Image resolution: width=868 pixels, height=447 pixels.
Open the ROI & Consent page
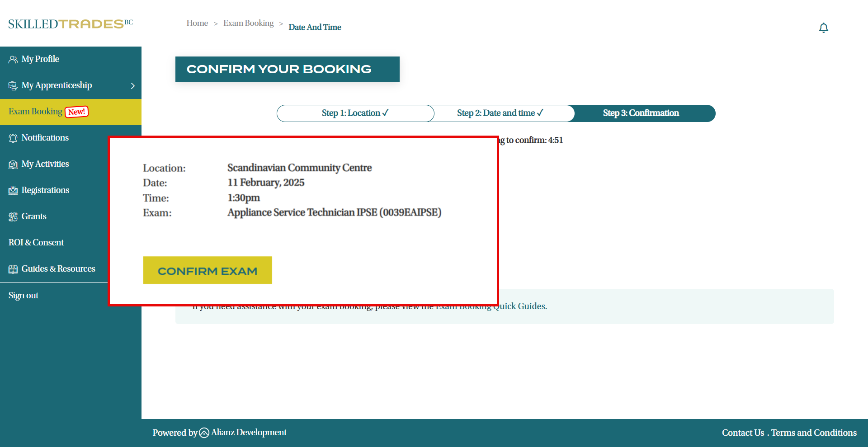pyautogui.click(x=36, y=243)
